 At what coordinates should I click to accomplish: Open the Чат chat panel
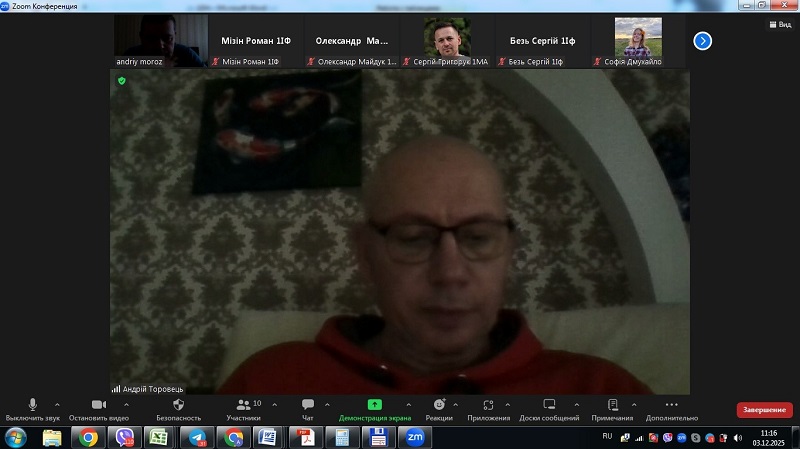pos(308,405)
